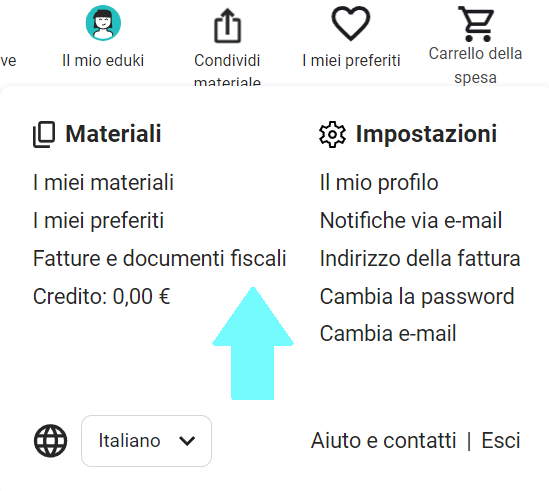The width and height of the screenshot is (549, 491).
Task: Select Indirizzo della fattura
Action: (420, 258)
